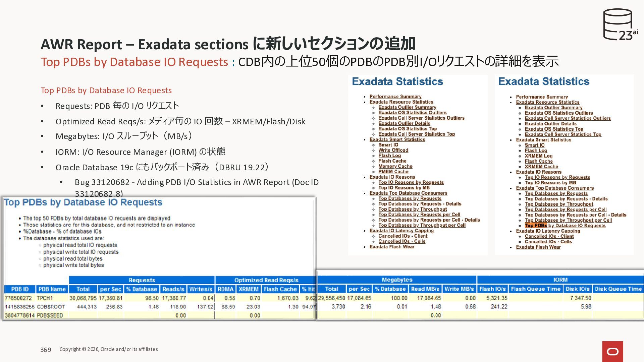Click the Top PDBs by Database IO Requests screenshot heading

coord(83,202)
